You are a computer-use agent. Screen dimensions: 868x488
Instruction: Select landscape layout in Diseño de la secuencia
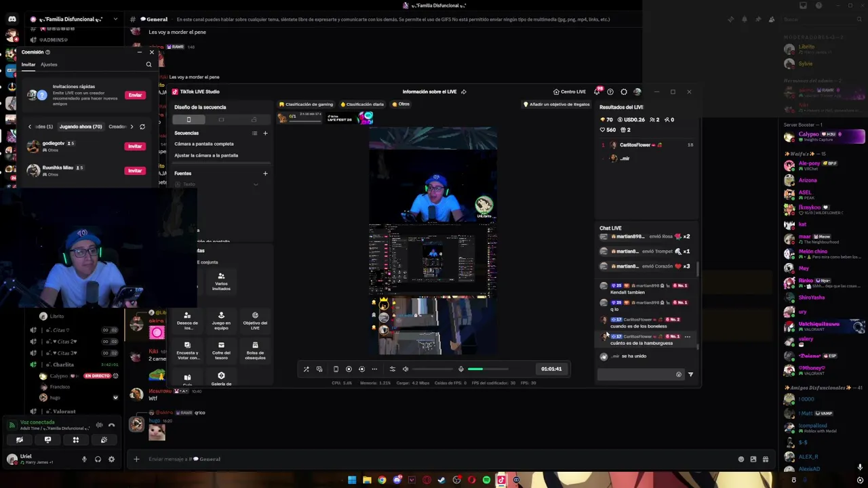(221, 120)
